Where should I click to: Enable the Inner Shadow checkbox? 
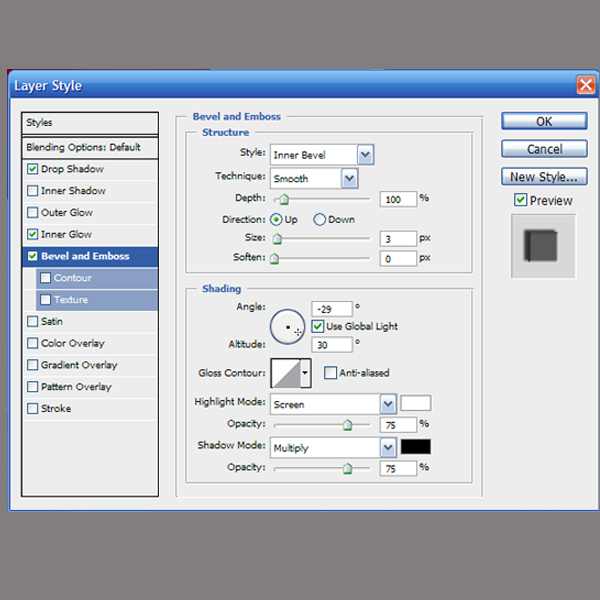(x=33, y=191)
